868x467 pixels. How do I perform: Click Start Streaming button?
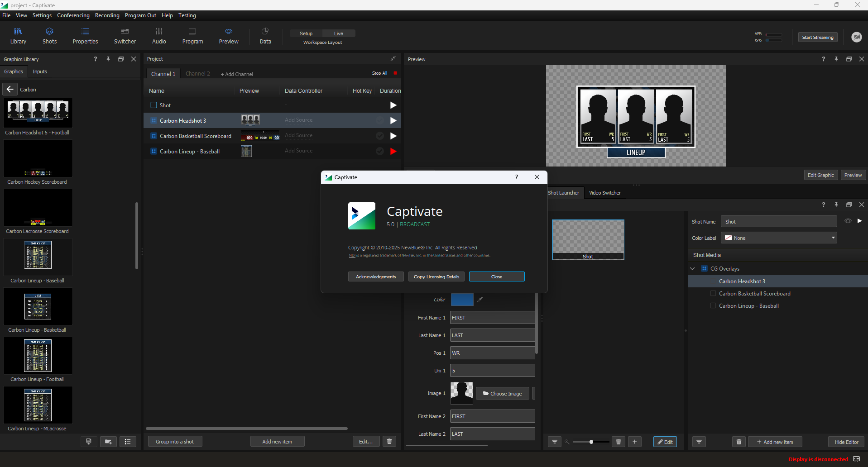pos(818,37)
